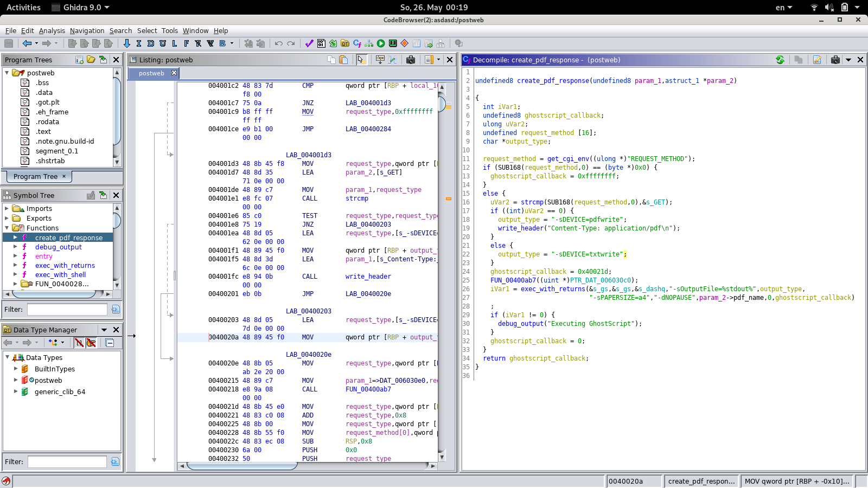This screenshot has height=488, width=868.
Task: Click the Undo toolbar icon
Action: click(279, 43)
